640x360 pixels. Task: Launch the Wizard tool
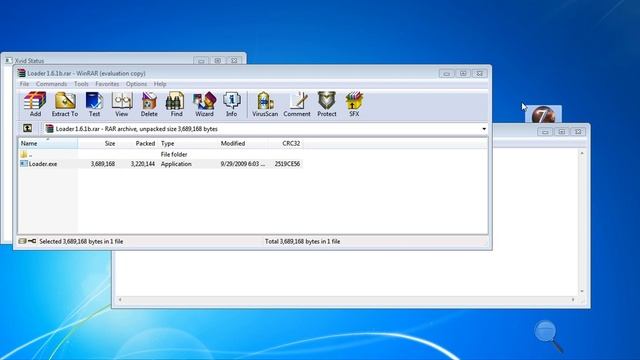coord(204,104)
